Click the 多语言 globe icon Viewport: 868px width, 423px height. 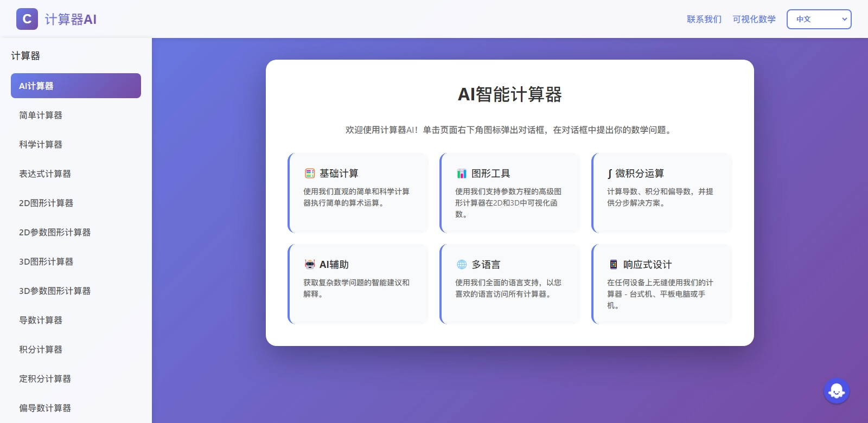pyautogui.click(x=462, y=265)
